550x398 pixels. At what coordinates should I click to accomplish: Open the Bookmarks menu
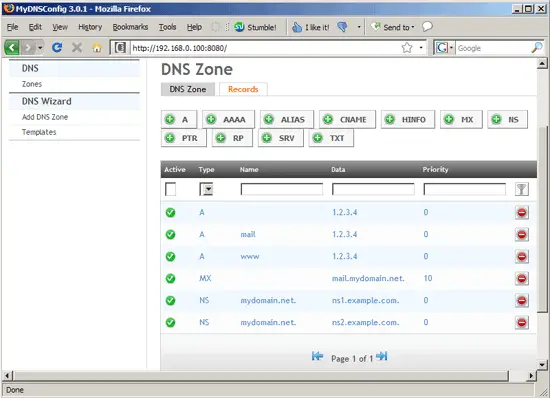click(x=130, y=27)
